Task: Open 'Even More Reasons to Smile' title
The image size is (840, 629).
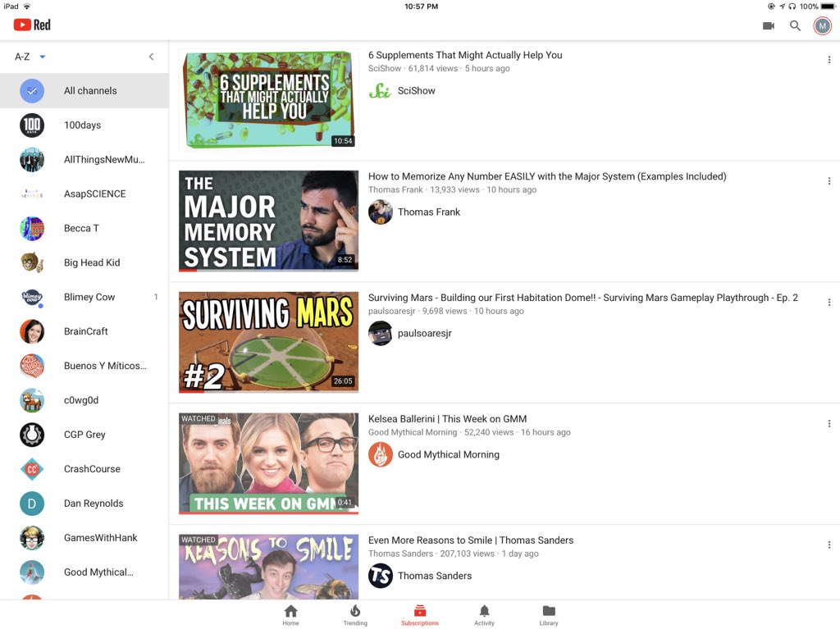Action: click(470, 540)
